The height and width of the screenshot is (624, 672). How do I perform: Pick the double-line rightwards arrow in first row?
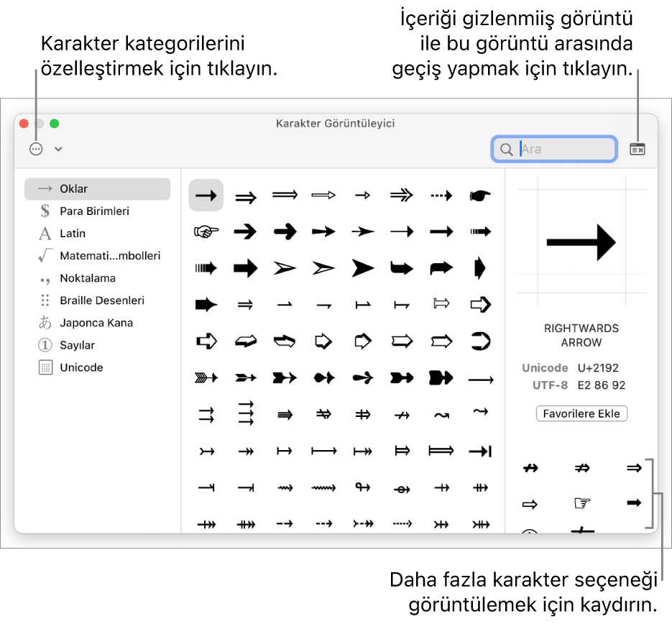246,197
